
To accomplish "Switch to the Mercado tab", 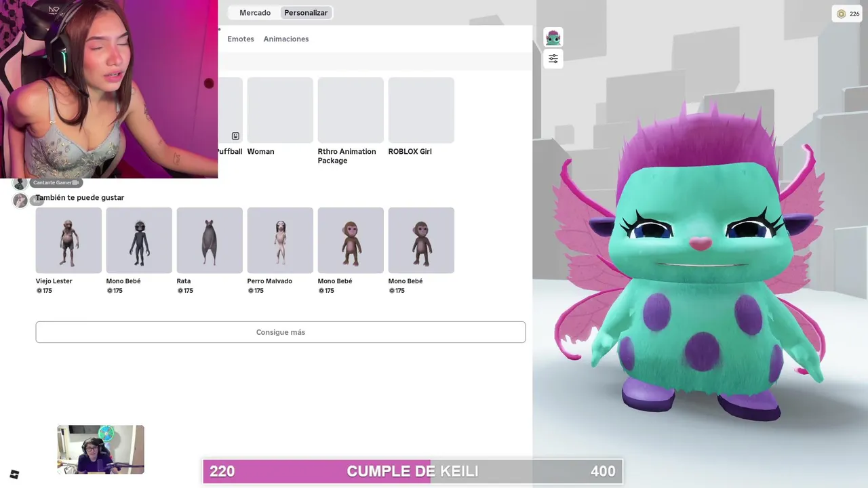I will pos(255,13).
